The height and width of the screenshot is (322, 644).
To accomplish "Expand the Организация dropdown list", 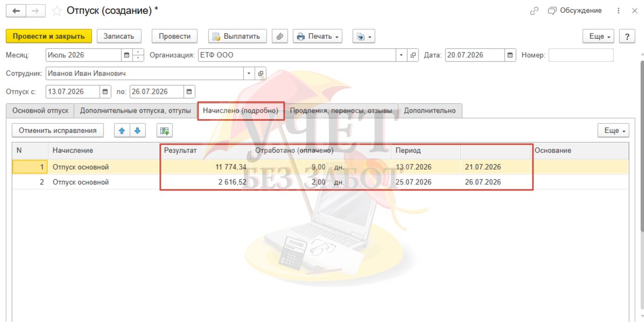I will (401, 55).
